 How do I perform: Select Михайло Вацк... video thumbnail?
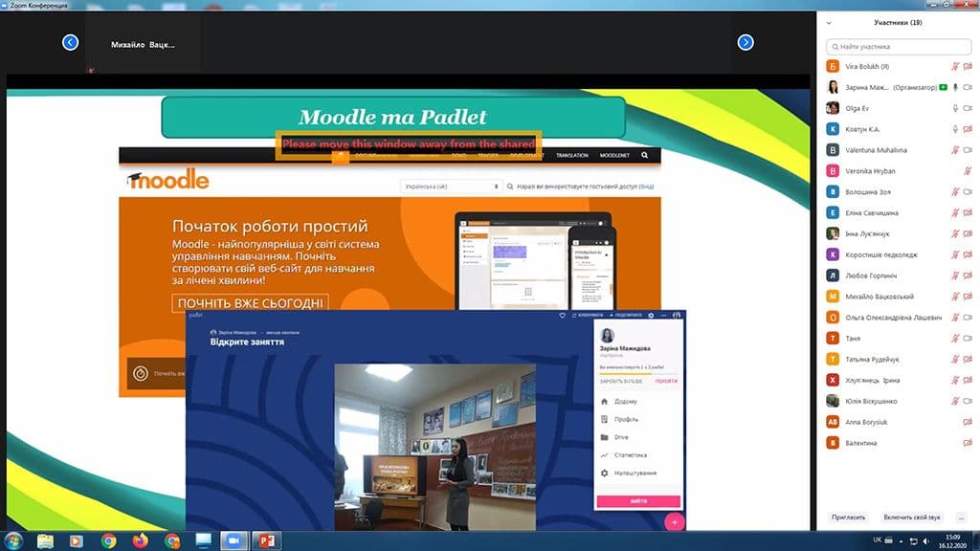(x=144, y=42)
